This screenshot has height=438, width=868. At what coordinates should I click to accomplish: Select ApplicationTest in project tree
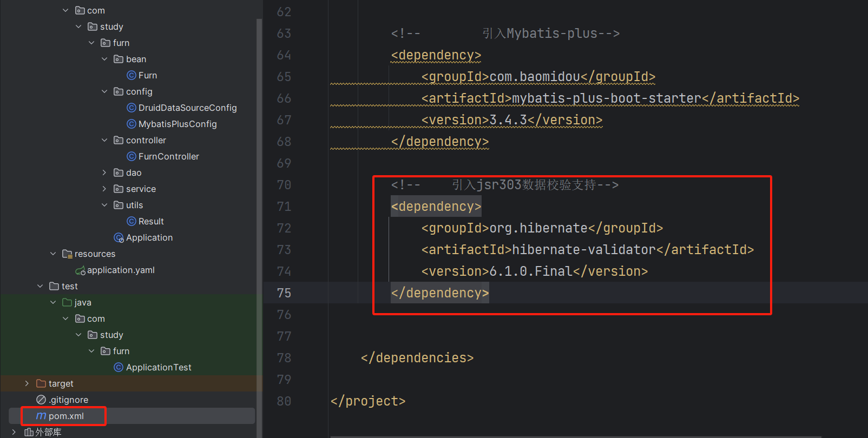pos(159,367)
